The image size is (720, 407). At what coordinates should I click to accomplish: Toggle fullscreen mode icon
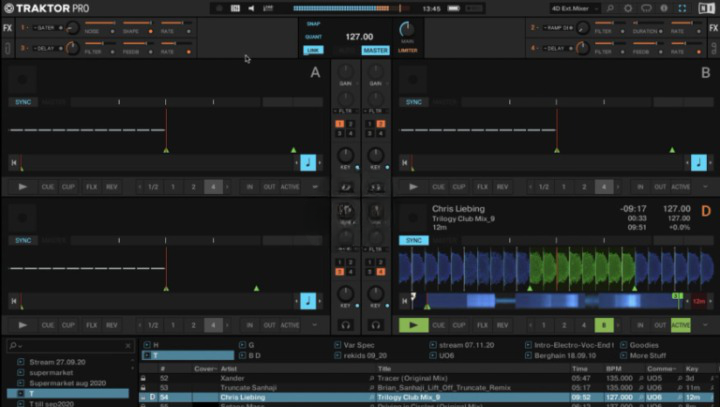[682, 8]
